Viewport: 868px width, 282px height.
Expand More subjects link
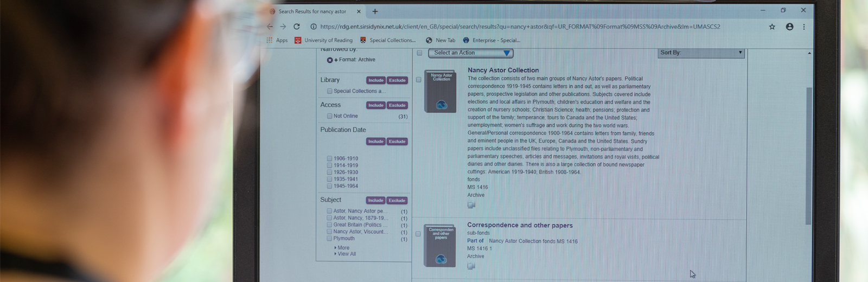(x=342, y=248)
